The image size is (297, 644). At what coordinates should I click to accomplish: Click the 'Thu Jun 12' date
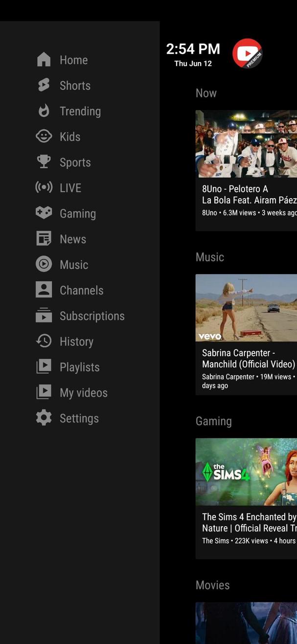(x=193, y=64)
